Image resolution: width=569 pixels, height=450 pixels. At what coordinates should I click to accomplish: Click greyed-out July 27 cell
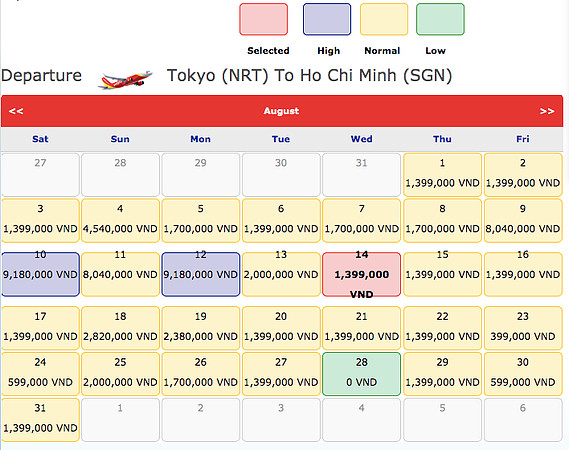click(x=40, y=175)
